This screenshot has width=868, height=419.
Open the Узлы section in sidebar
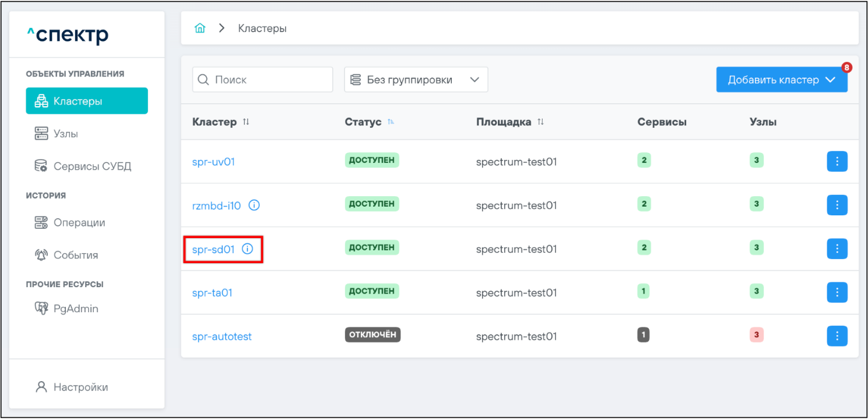(65, 134)
